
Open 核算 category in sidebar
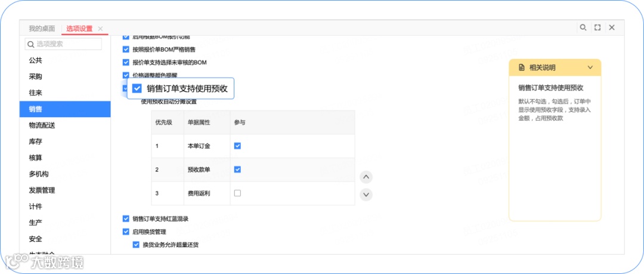click(65, 158)
